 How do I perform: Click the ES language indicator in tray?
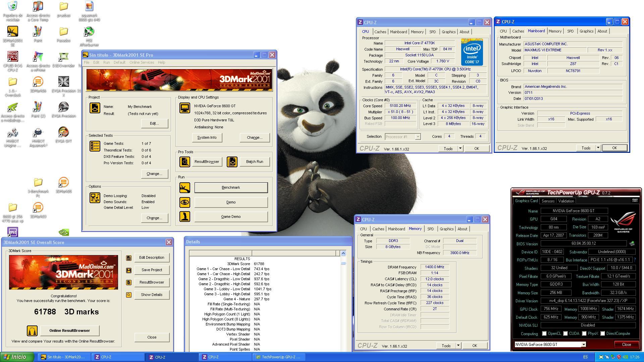click(585, 357)
